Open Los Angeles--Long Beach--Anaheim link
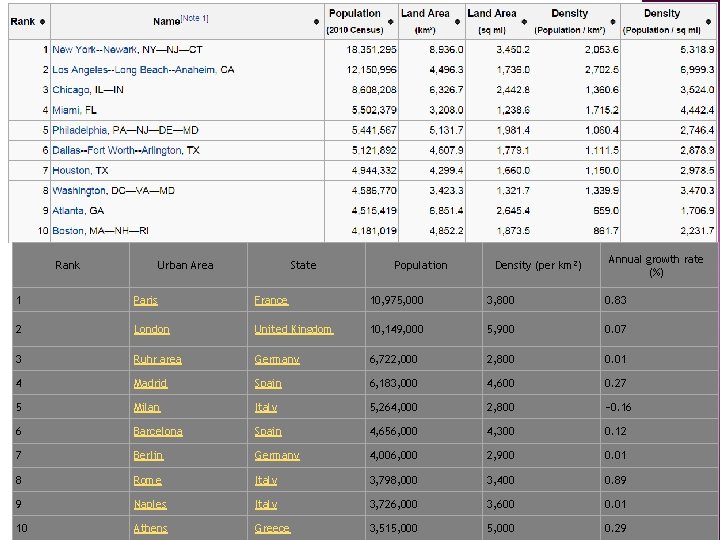Viewport: 720px width, 540px height. 134,70
